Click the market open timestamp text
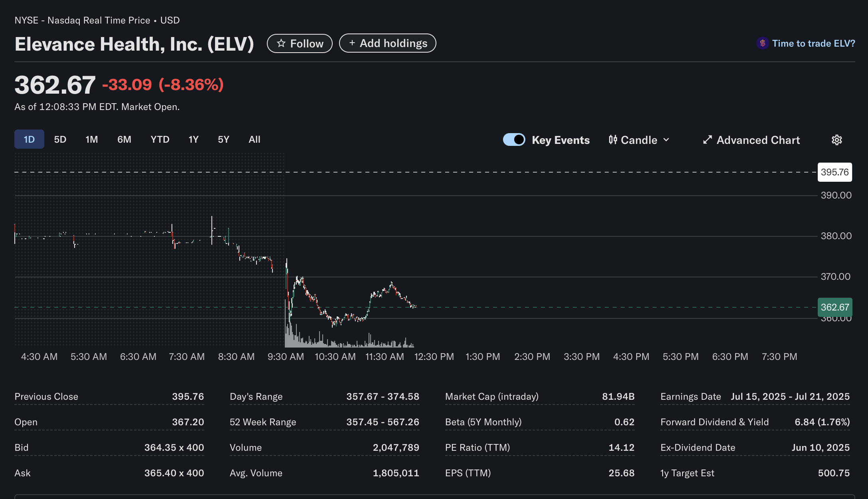Image resolution: width=868 pixels, height=499 pixels. (97, 107)
